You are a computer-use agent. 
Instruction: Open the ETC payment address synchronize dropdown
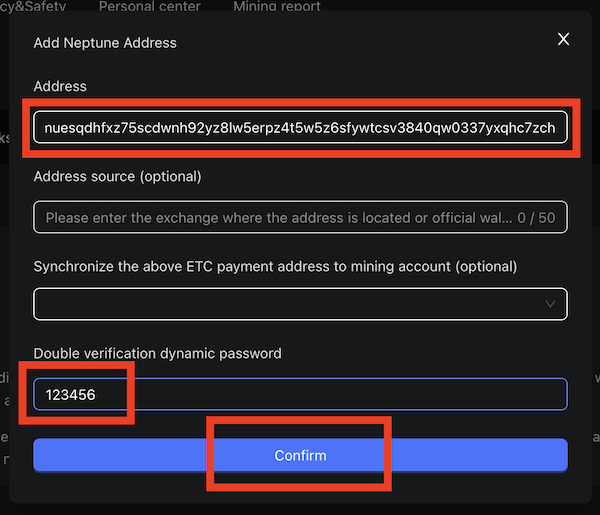pyautogui.click(x=300, y=304)
